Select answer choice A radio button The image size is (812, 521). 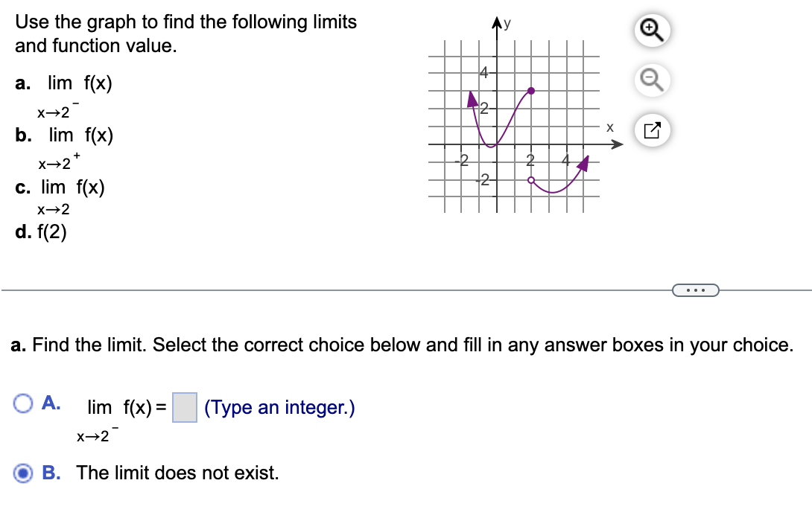[x=23, y=402]
